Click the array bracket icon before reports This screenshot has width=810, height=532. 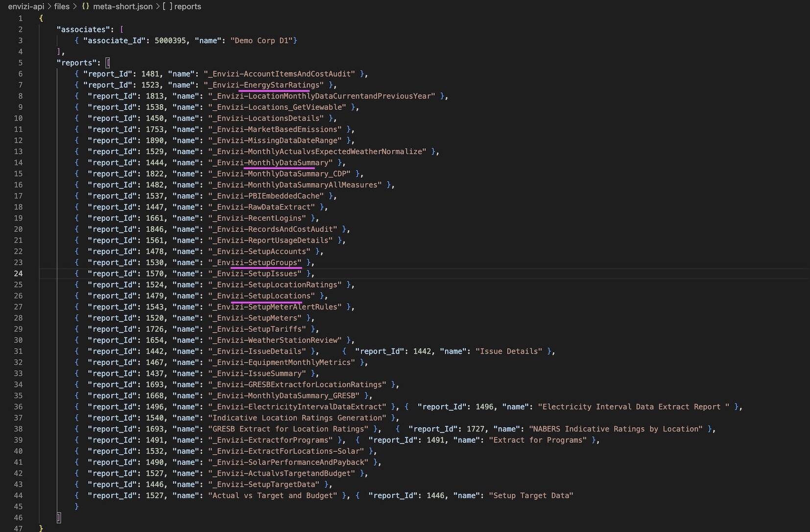tap(167, 6)
